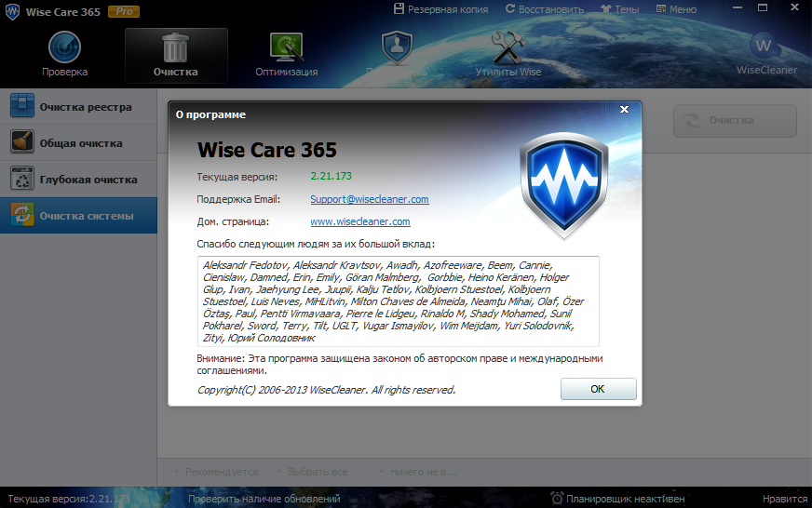
Task: Click Рекомендуется selection option
Action: tap(221, 472)
